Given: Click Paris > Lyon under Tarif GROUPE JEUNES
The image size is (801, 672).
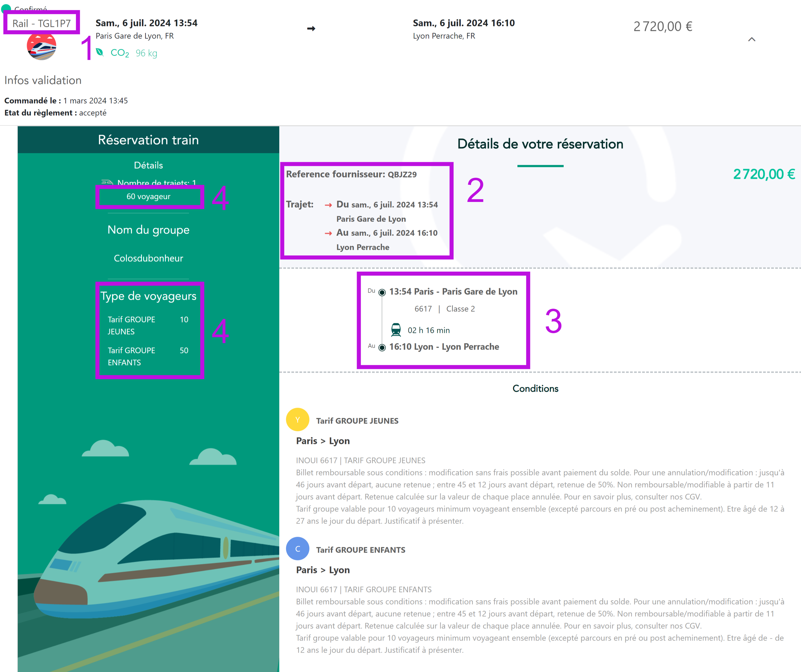Looking at the screenshot, I should point(323,441).
